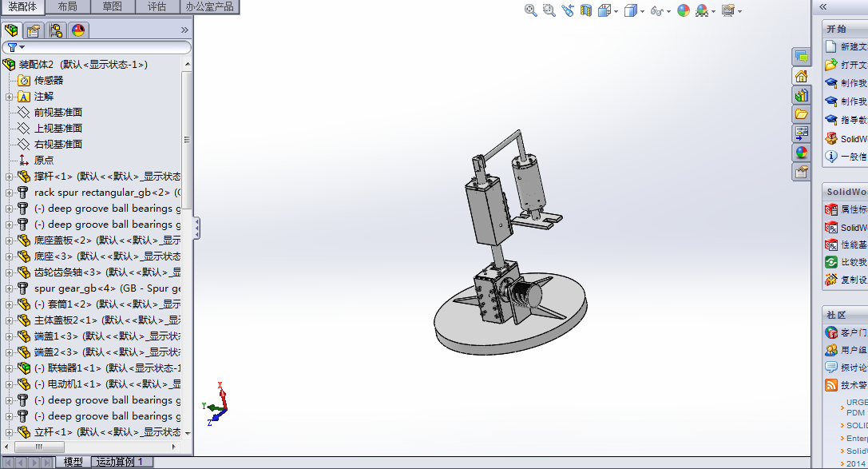Select 传感器 in the feature tree
The height and width of the screenshot is (469, 868).
click(49, 80)
